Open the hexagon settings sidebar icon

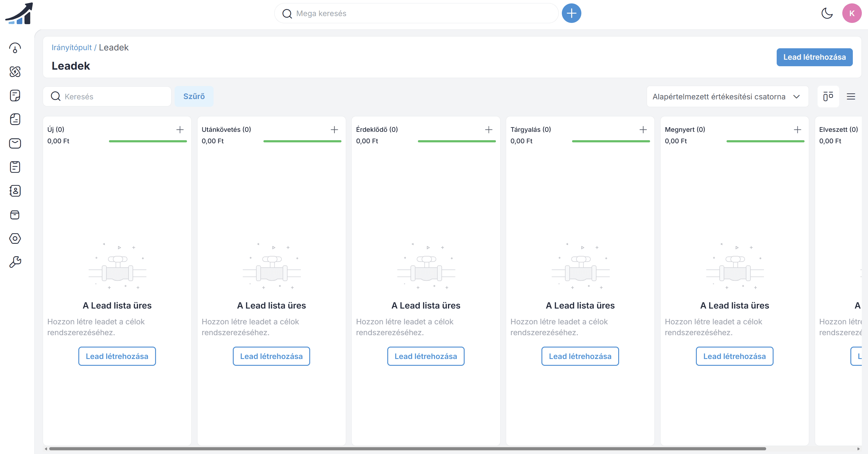(15, 239)
